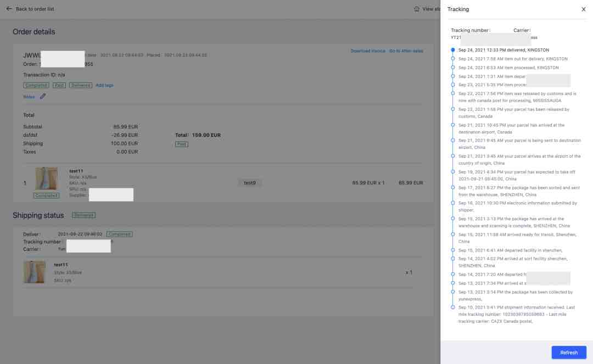The height and width of the screenshot is (364, 593).
Task: Click 'released by customs, Canada' tracking entry
Action: pos(513,113)
